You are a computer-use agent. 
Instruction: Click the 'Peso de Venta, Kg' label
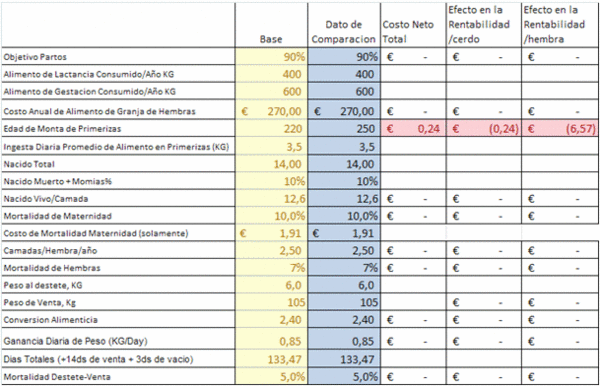click(x=40, y=303)
